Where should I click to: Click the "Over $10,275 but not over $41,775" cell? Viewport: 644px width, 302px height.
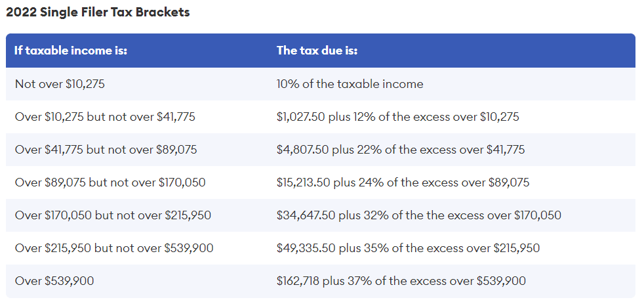tap(105, 117)
